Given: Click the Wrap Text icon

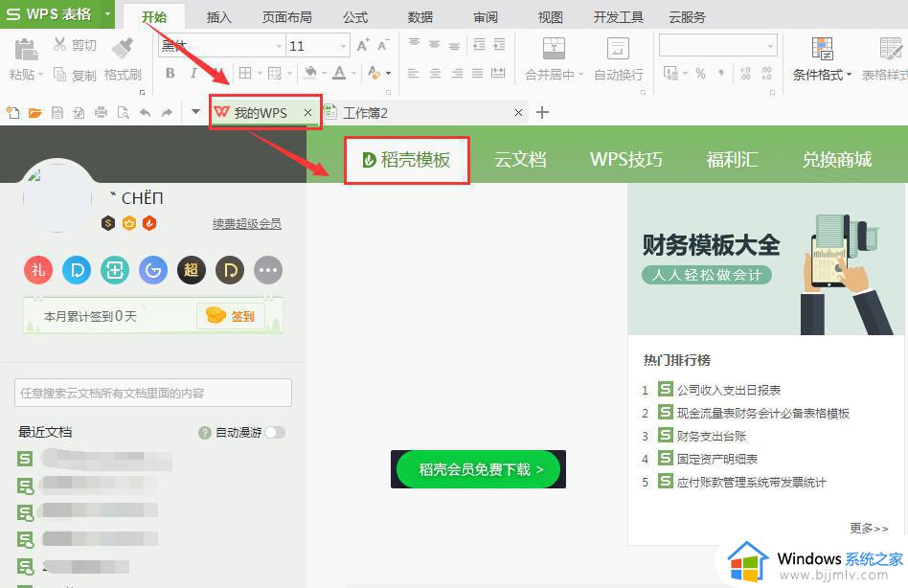Looking at the screenshot, I should (618, 48).
